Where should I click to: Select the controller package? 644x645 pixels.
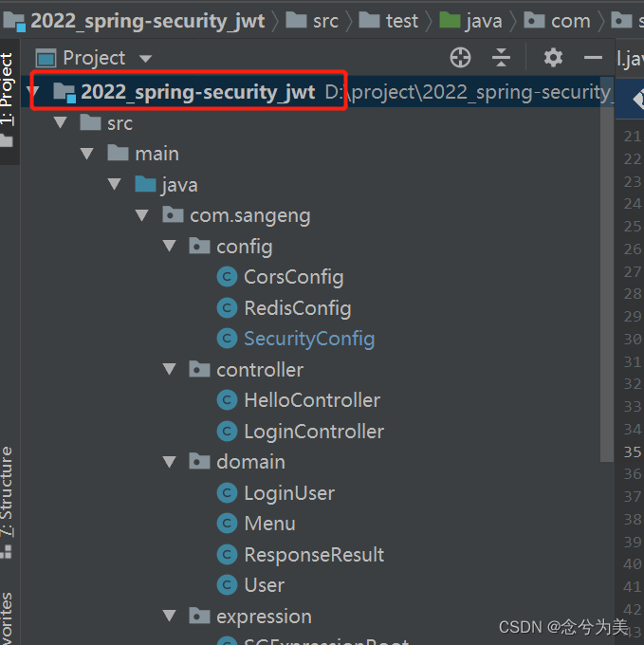260,370
